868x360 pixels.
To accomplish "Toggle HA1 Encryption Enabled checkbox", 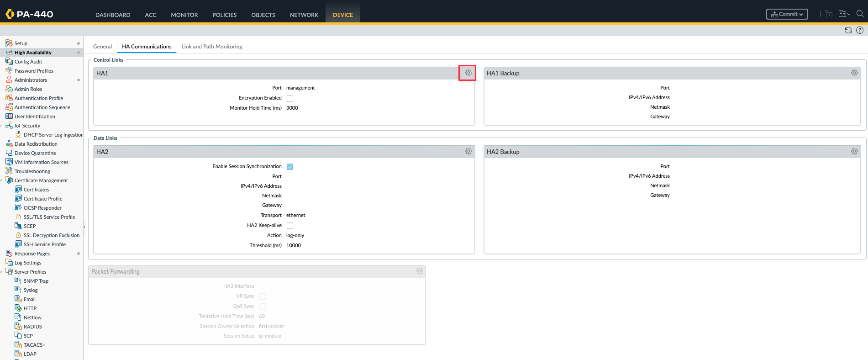I will coord(290,98).
